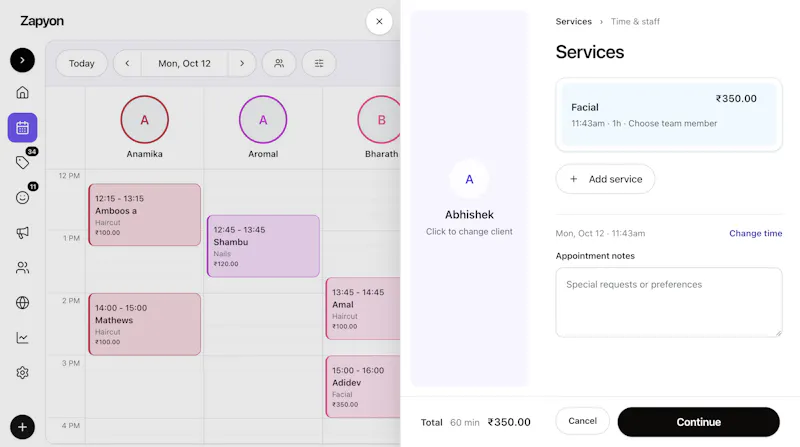800x447 pixels.
Task: Open calendar filter settings icon
Action: tap(319, 63)
